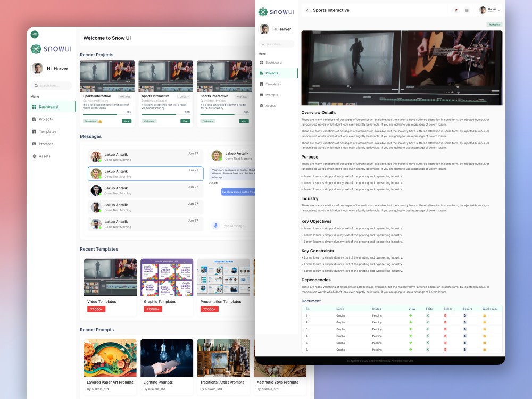
Task: Click the grid icon next to notifications
Action: (467, 10)
